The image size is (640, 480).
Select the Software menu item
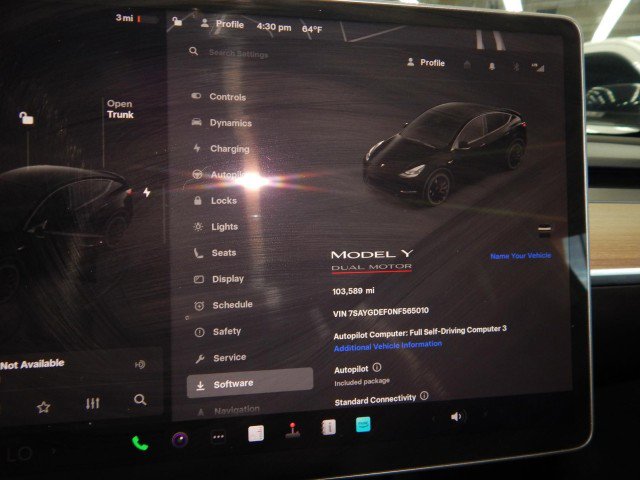[232, 383]
